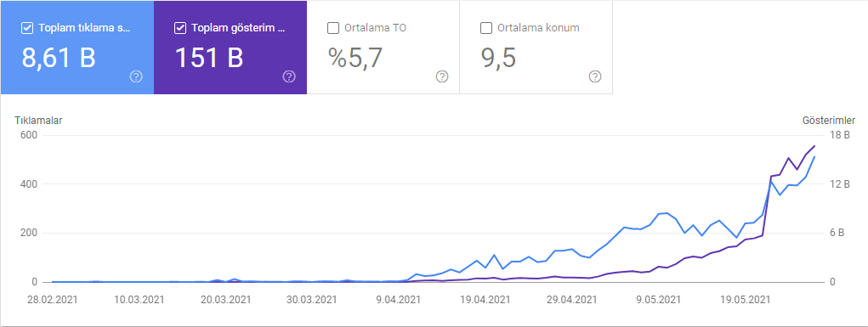Image resolution: width=868 pixels, height=327 pixels.
Task: Click the 9.04.2021 date label
Action: point(398,300)
